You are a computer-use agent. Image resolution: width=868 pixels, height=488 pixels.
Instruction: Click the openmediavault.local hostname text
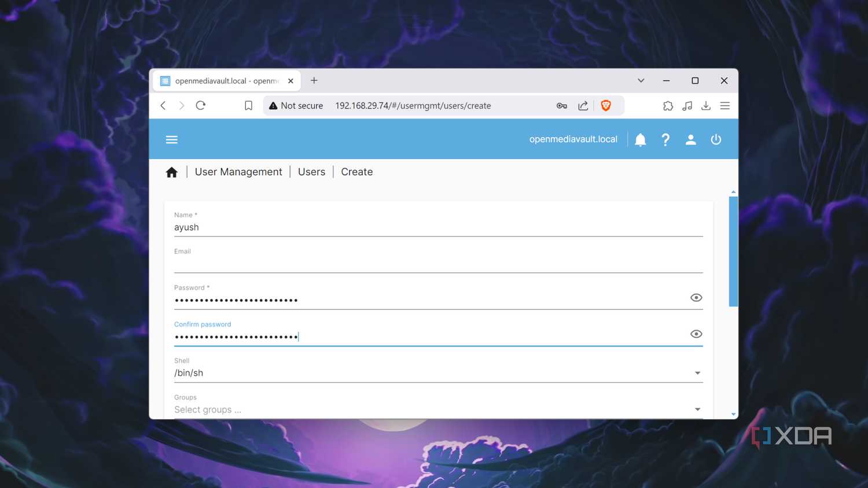573,139
